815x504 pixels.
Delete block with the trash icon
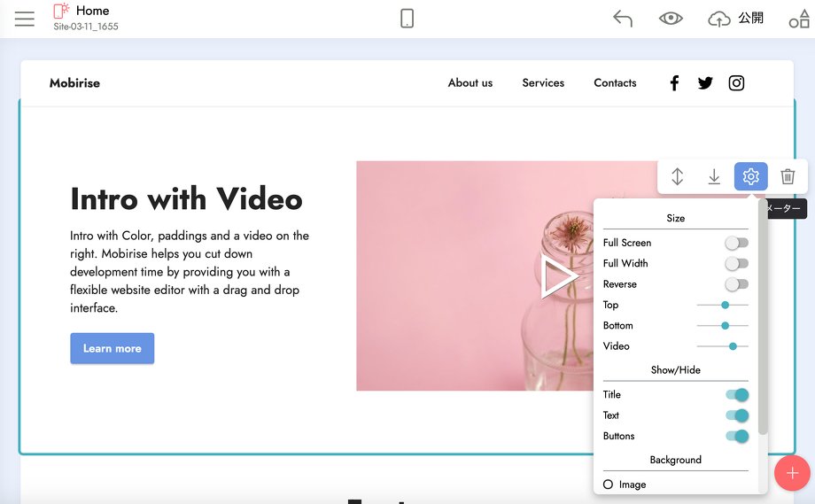click(x=788, y=177)
